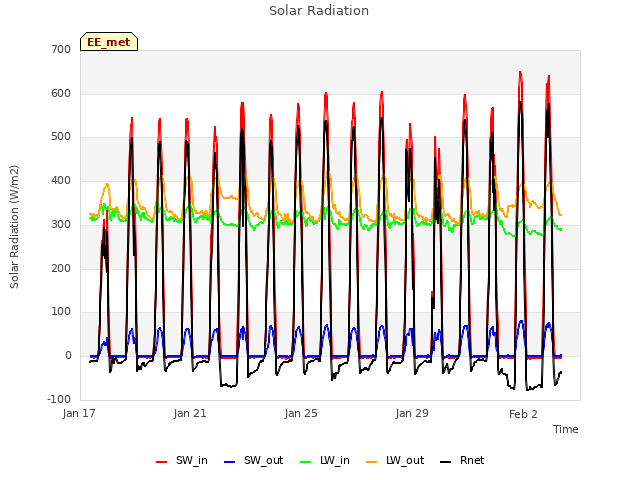Click the Solar Radiation chart title
This screenshot has width=640, height=480.
pos(319,11)
